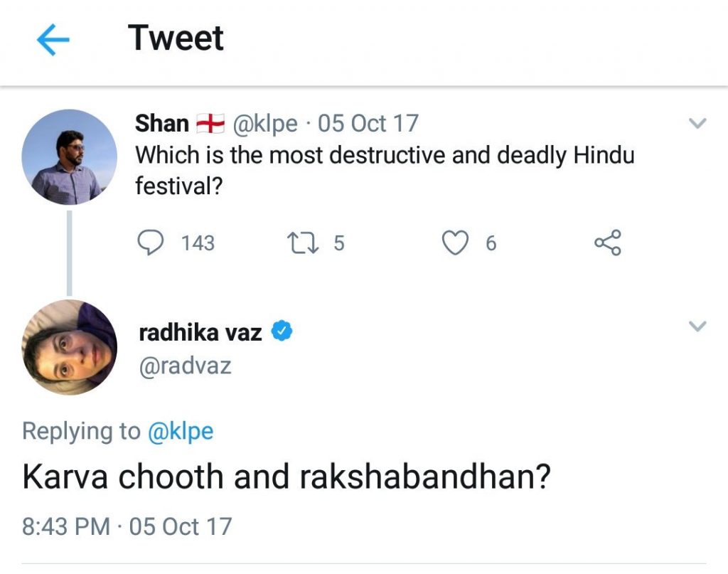
Task: Expand the options chevron on radhika vaz's tweet
Action: [698, 326]
